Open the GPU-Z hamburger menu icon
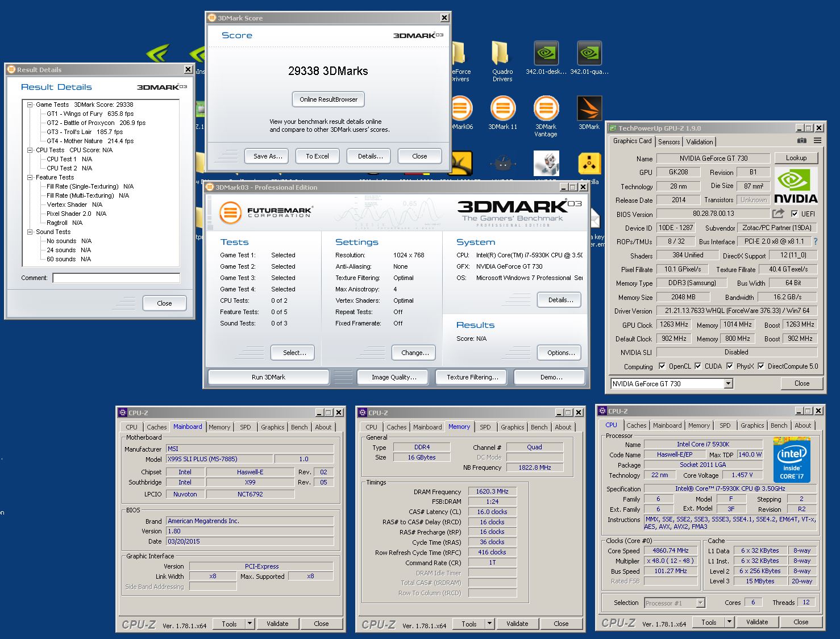840x639 pixels. 817,141
